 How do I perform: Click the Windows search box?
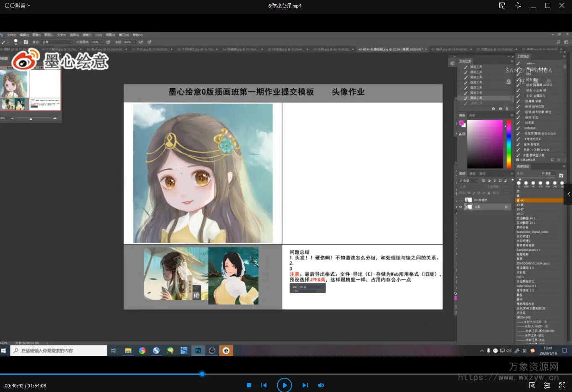click(59, 351)
